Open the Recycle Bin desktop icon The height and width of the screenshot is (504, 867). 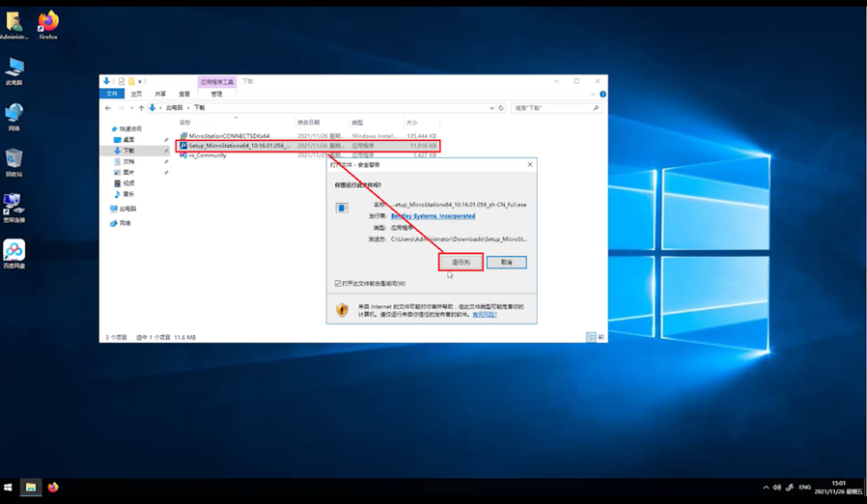14,162
